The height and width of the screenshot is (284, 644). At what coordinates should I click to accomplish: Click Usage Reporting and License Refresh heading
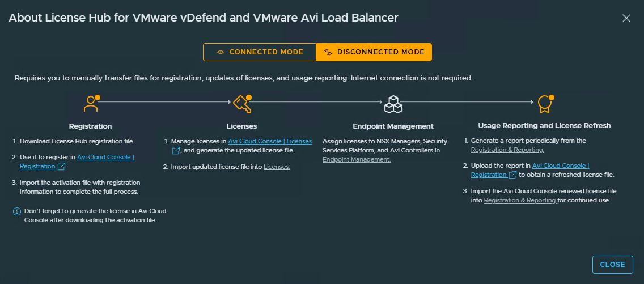coord(544,126)
